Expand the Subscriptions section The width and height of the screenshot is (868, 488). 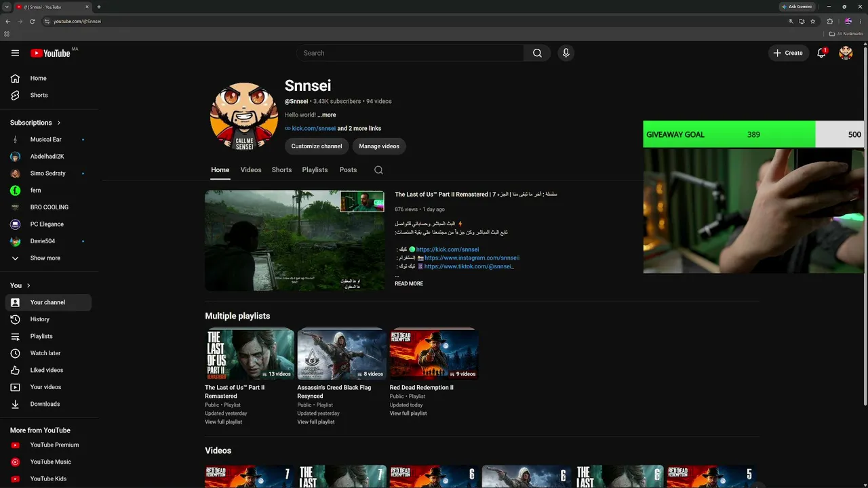coord(35,123)
